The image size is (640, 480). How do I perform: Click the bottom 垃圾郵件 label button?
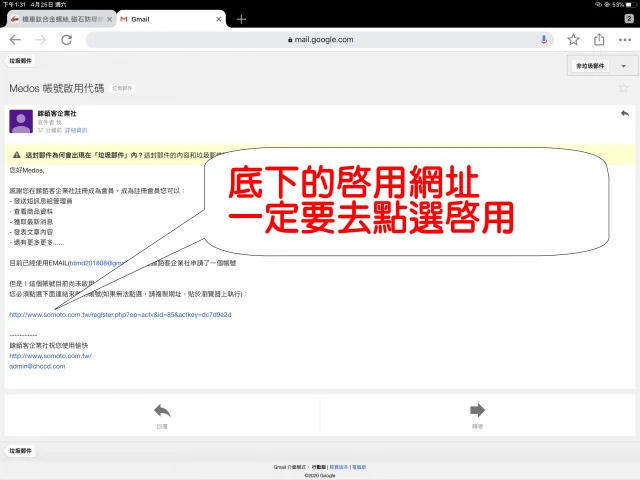pos(20,451)
